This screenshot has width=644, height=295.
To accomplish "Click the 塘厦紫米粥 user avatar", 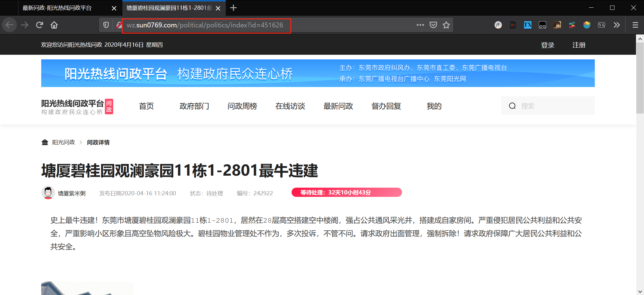I will pyautogui.click(x=48, y=193).
